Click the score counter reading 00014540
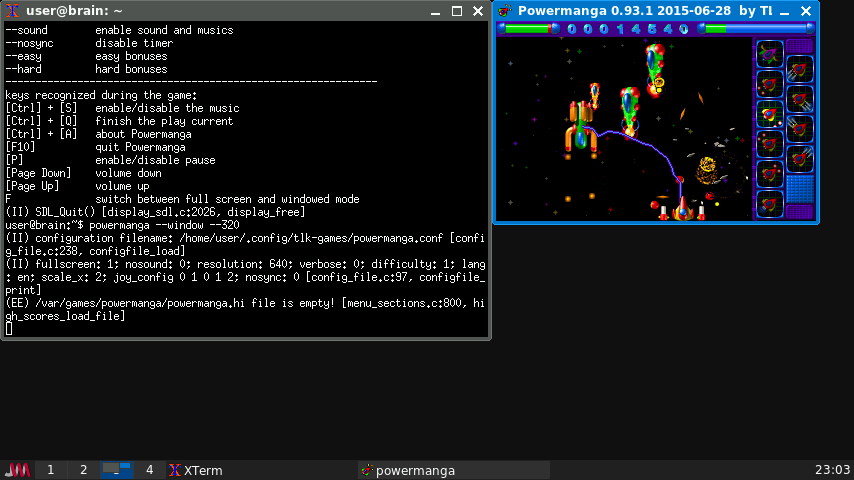Image resolution: width=854 pixels, height=480 pixels. 628,29
